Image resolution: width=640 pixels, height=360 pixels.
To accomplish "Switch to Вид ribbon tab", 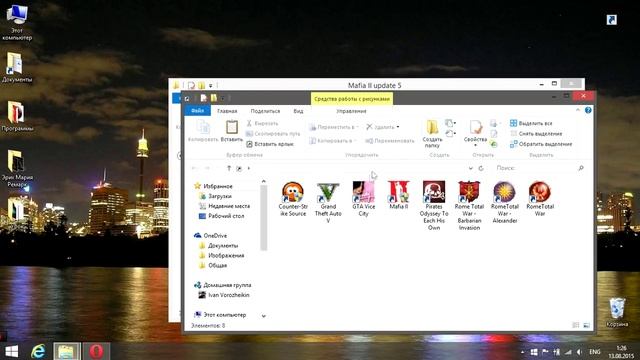I will click(x=298, y=111).
